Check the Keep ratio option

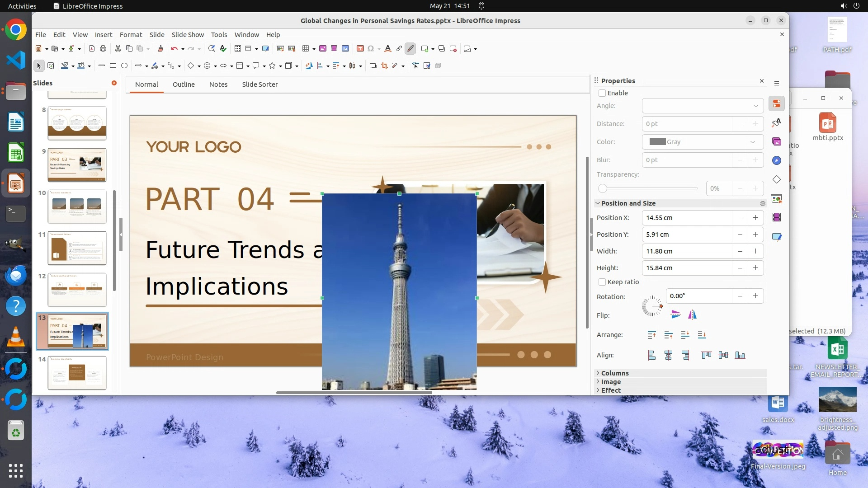point(602,282)
